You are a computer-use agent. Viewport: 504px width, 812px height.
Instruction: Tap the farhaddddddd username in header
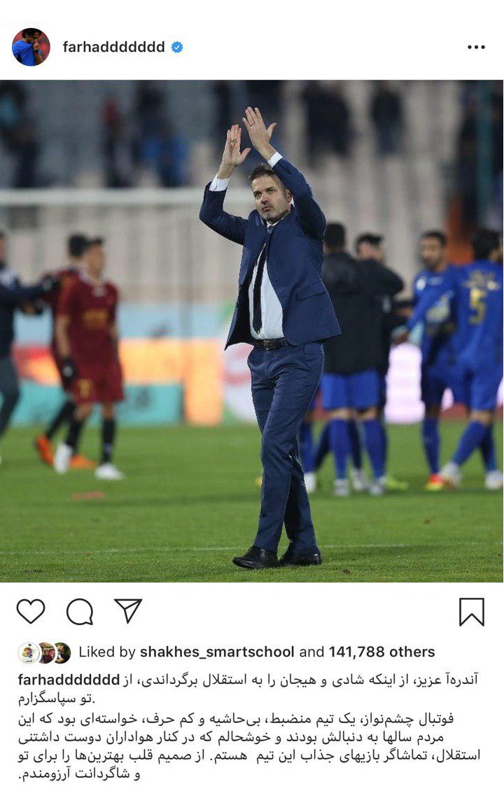click(113, 47)
